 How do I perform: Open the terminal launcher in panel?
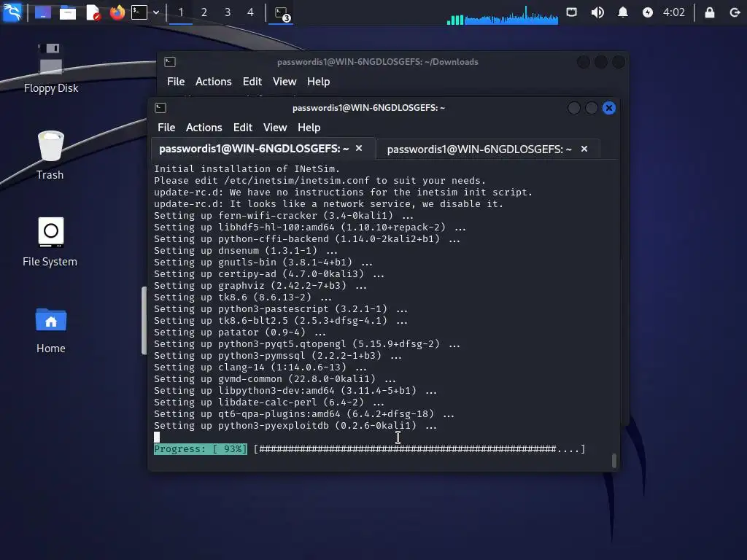139,12
